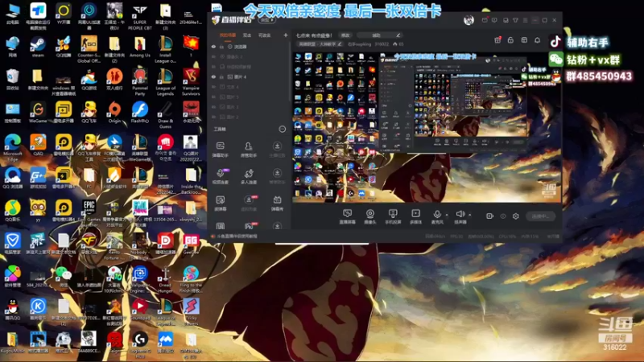Open the Steam desktop shortcut

(x=38, y=47)
